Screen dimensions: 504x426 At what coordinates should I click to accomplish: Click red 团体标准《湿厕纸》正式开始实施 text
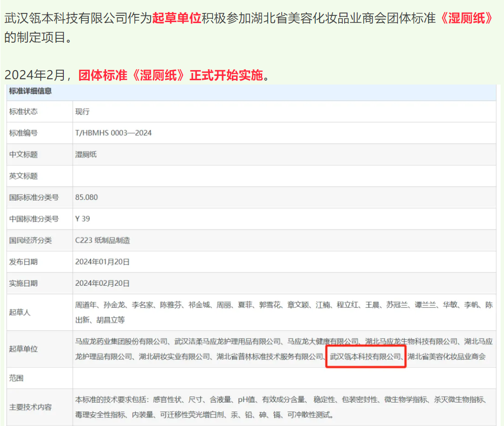pos(171,75)
